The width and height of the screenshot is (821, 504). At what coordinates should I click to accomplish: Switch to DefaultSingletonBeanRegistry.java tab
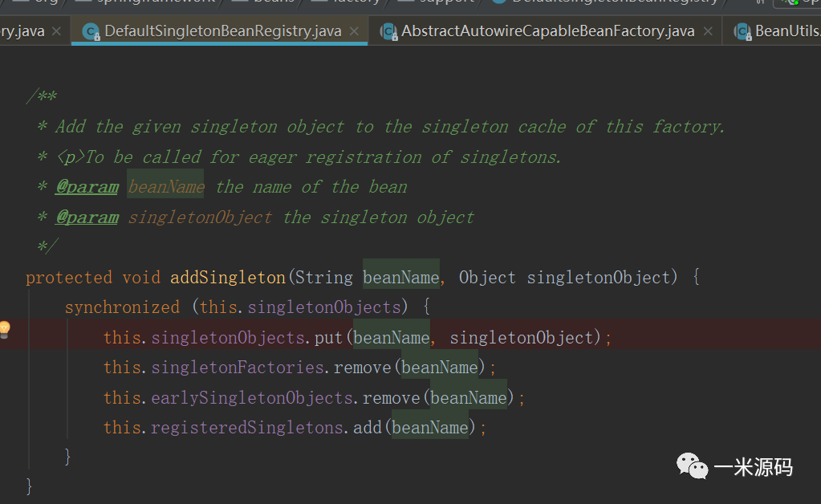pos(219,31)
